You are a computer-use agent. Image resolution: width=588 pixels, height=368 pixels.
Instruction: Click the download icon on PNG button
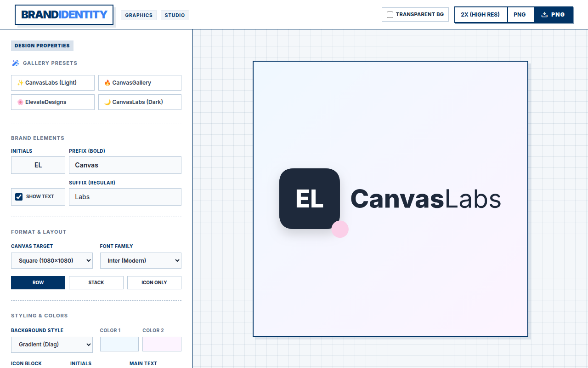[544, 15]
